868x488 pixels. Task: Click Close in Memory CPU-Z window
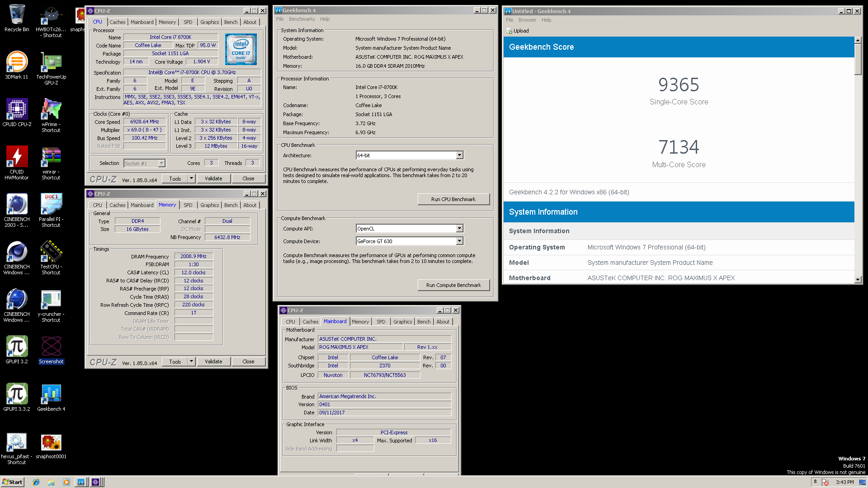point(248,361)
